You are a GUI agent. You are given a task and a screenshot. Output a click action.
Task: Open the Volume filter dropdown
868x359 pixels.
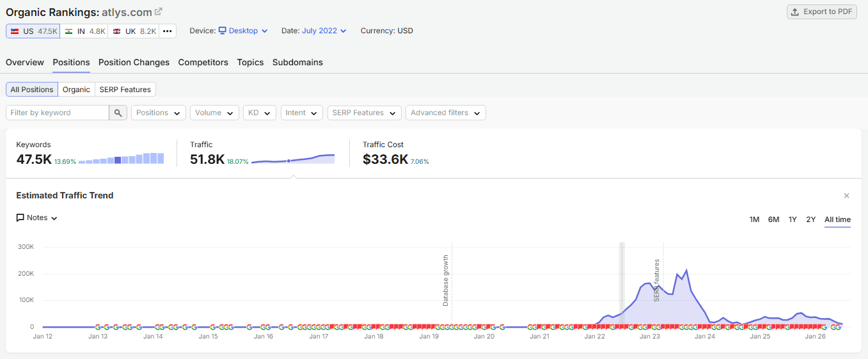tap(214, 113)
